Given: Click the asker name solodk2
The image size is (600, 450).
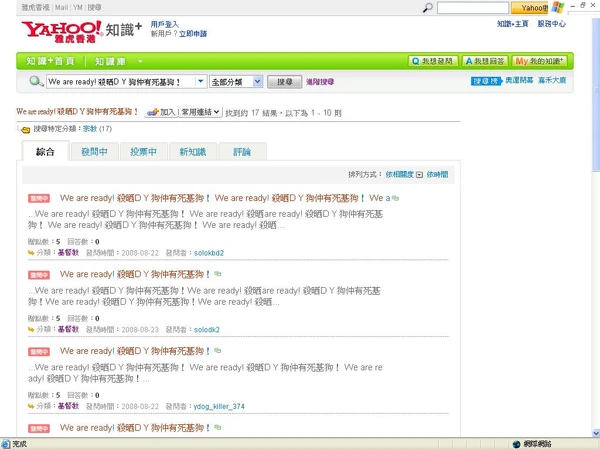Looking at the screenshot, I should pos(207,329).
